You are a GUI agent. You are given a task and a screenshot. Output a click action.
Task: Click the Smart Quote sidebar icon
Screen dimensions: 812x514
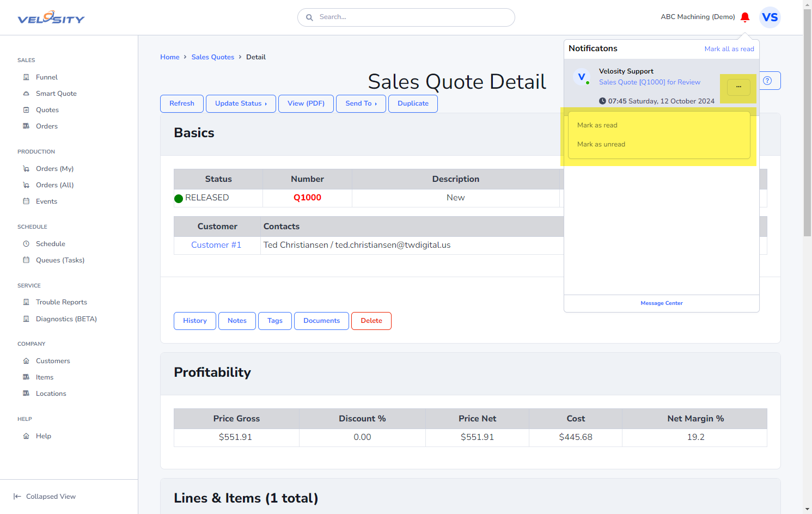26,94
